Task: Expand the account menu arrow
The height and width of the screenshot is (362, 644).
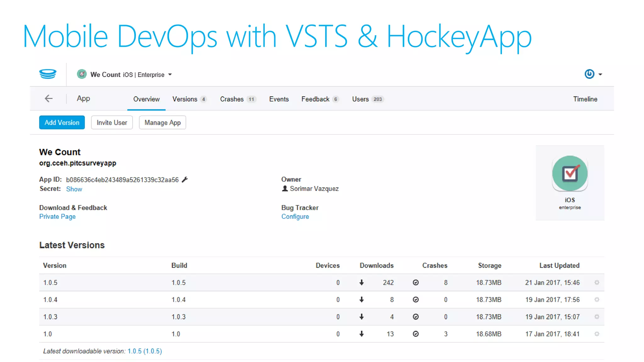Action: [x=600, y=74]
